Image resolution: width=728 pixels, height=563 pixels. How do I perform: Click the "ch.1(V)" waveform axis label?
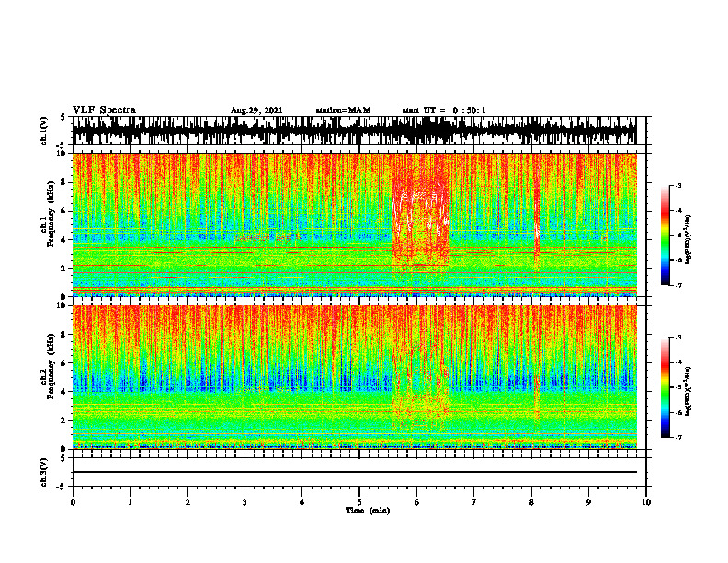click(44, 131)
